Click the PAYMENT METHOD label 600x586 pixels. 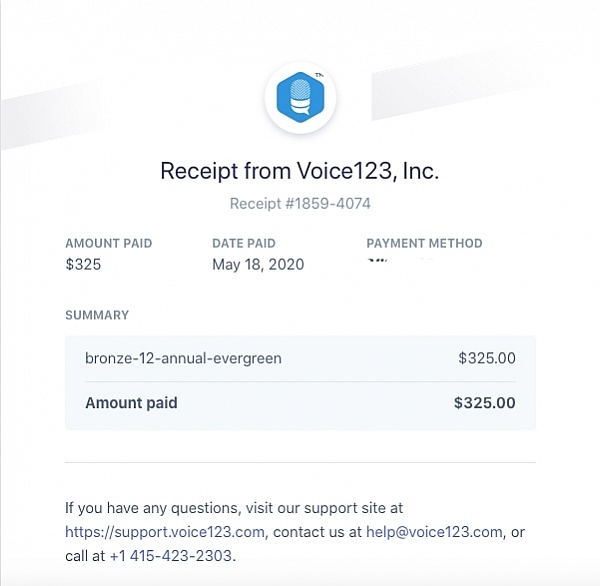point(424,243)
